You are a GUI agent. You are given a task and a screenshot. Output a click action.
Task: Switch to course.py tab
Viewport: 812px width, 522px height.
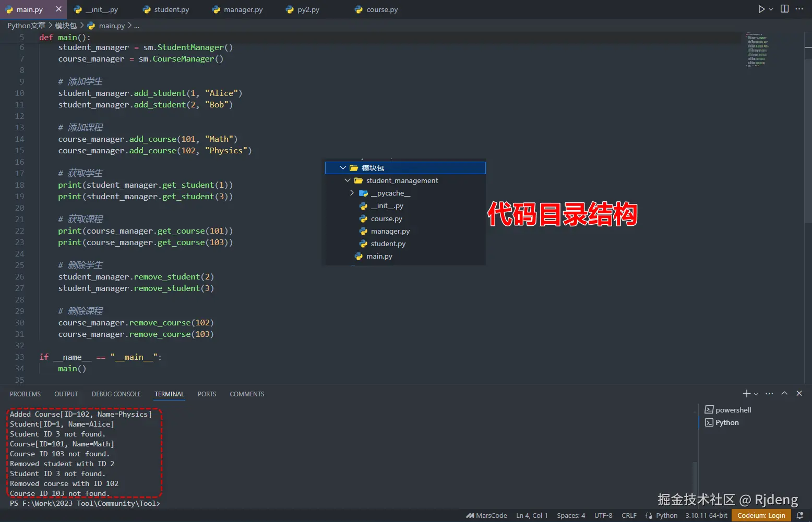click(x=376, y=9)
